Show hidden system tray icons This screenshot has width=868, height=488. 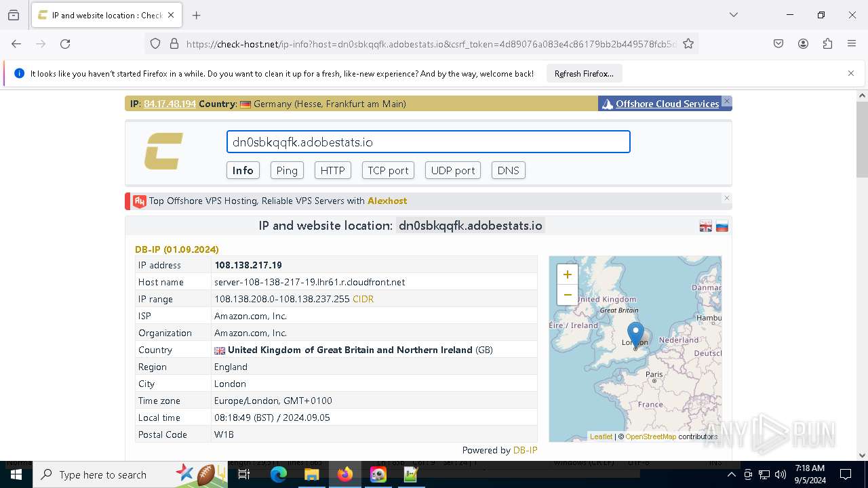coord(731,474)
